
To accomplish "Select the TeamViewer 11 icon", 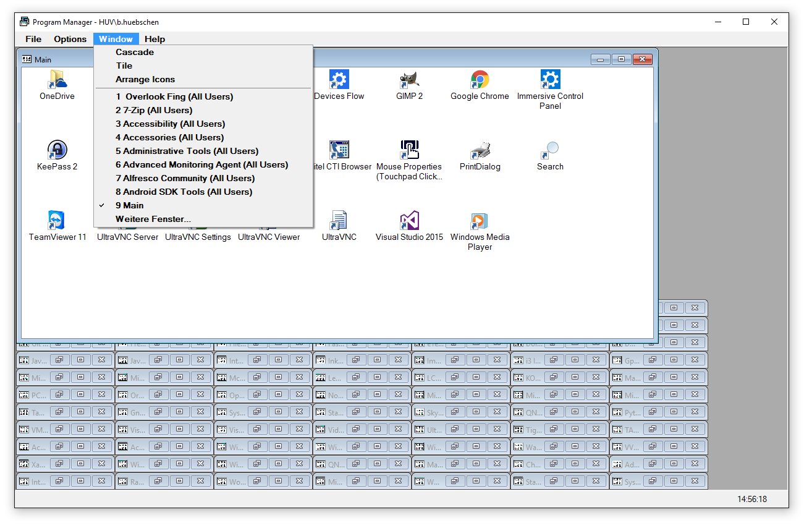I will point(57,220).
